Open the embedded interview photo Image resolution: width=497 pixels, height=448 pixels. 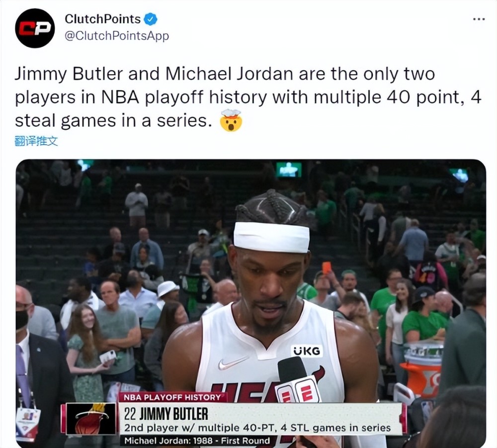coord(250,303)
